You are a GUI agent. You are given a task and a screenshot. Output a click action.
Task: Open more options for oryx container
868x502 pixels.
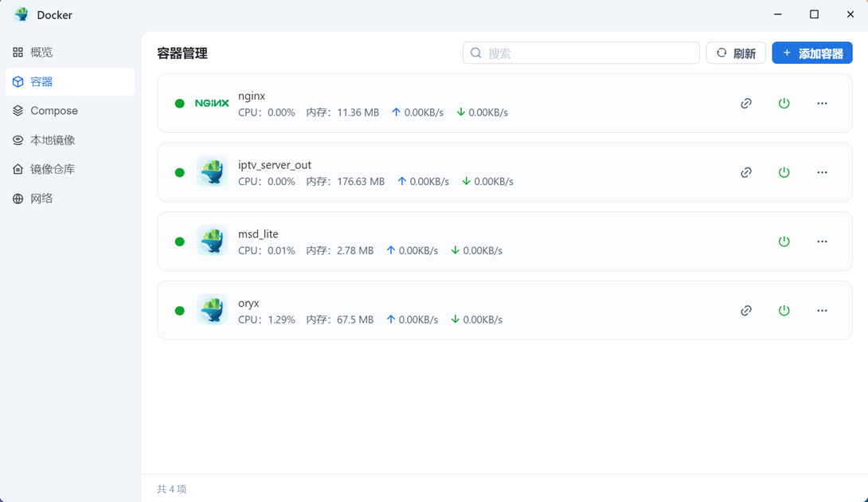[x=822, y=310]
